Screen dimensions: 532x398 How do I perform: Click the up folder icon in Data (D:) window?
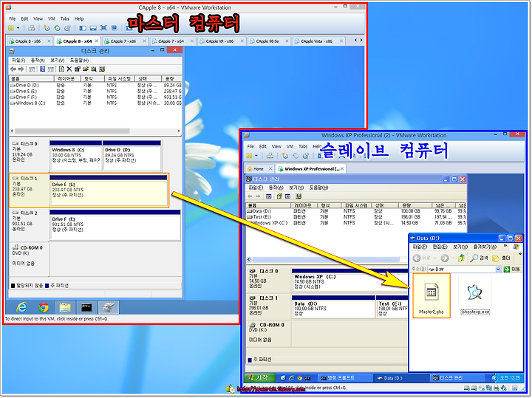coord(461,258)
